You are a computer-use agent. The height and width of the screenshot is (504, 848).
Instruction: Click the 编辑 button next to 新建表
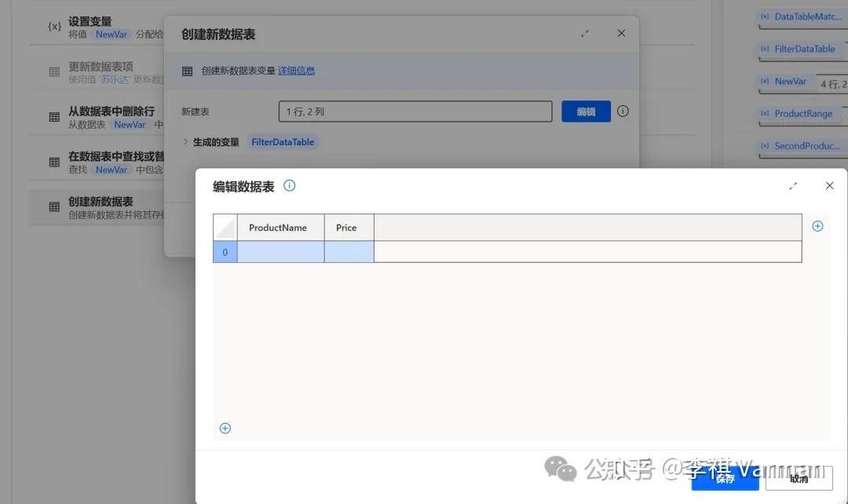point(587,111)
